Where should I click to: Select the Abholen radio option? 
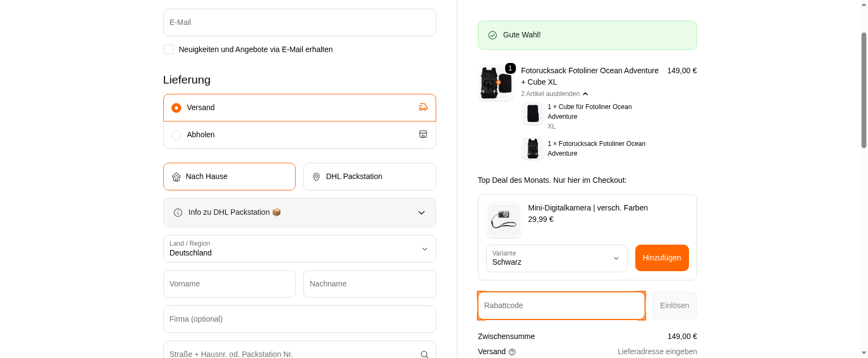176,135
